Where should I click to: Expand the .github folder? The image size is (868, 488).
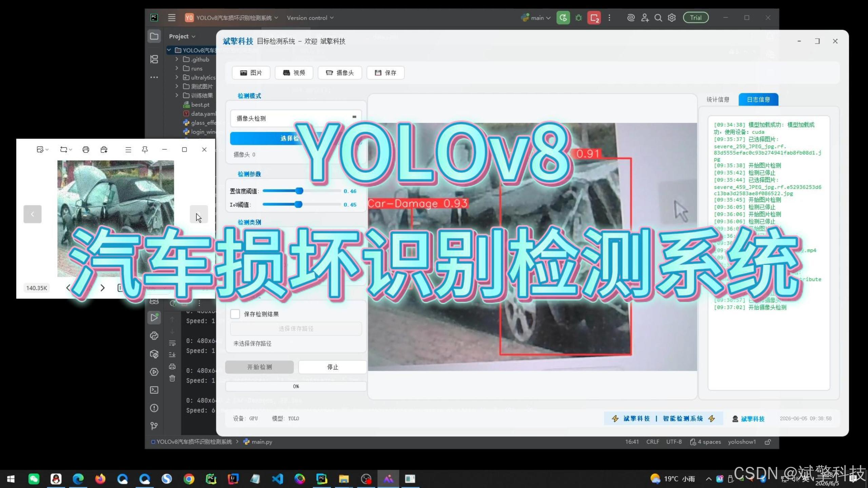click(x=177, y=59)
